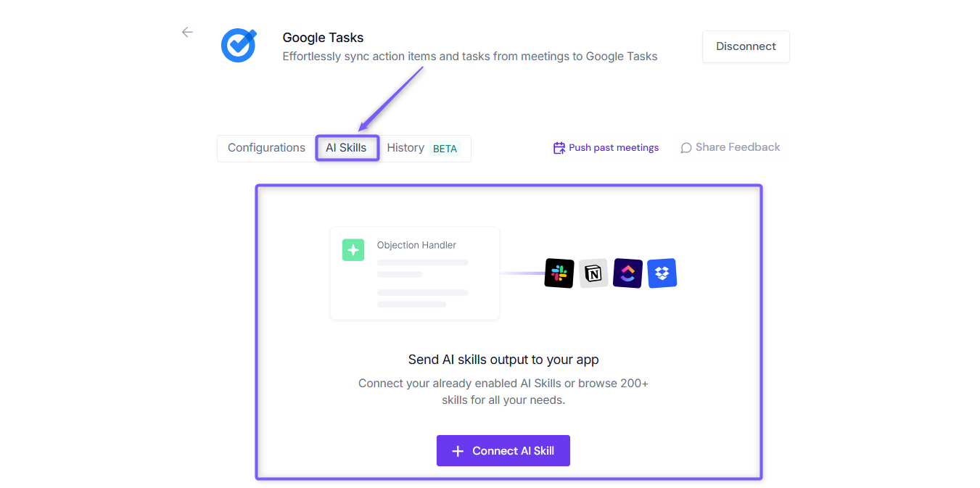Click the Dropbox icon
The image size is (980, 488).
662,273
